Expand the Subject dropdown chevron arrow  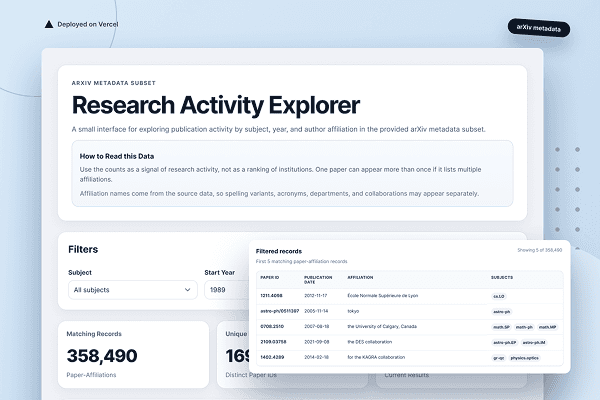coord(188,290)
